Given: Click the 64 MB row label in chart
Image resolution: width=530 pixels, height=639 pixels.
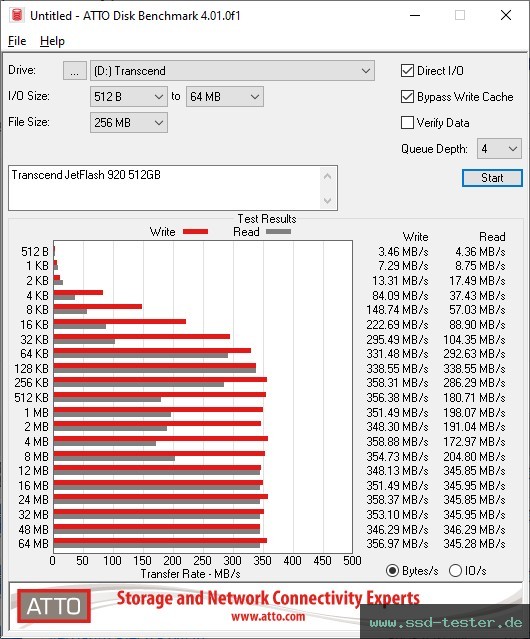Looking at the screenshot, I should pos(33,544).
